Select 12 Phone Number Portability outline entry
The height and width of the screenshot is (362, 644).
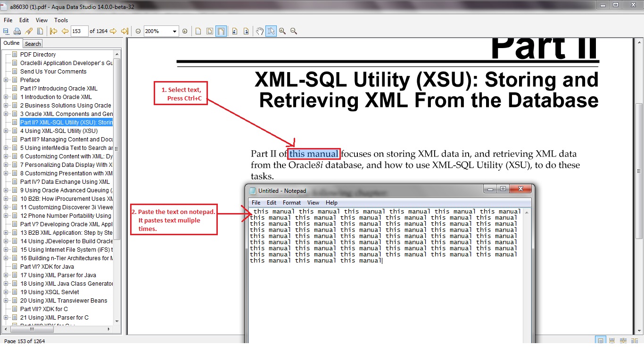tap(66, 216)
